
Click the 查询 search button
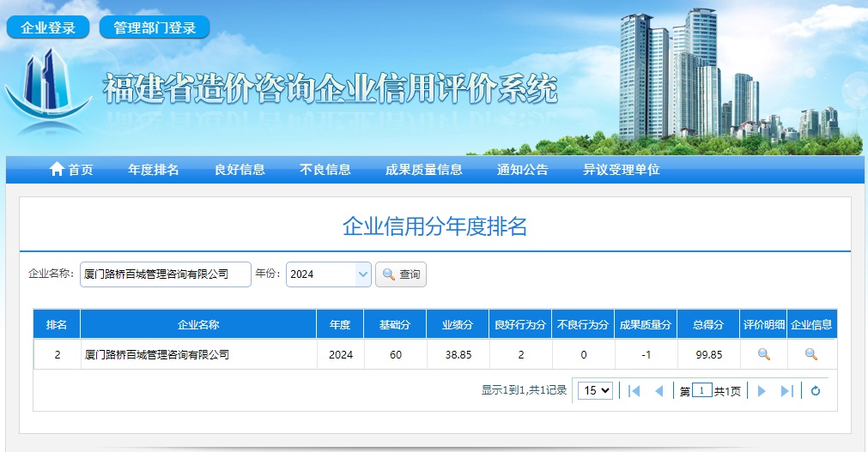coord(401,274)
